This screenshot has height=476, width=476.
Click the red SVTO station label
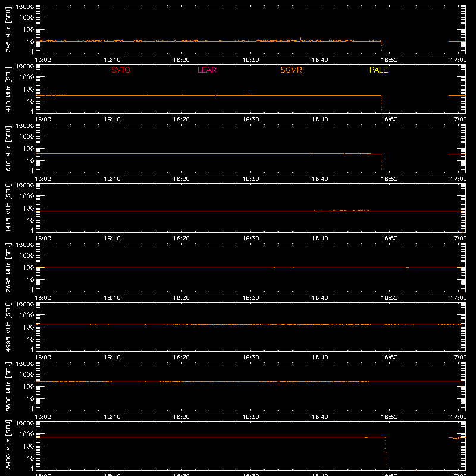pyautogui.click(x=121, y=70)
